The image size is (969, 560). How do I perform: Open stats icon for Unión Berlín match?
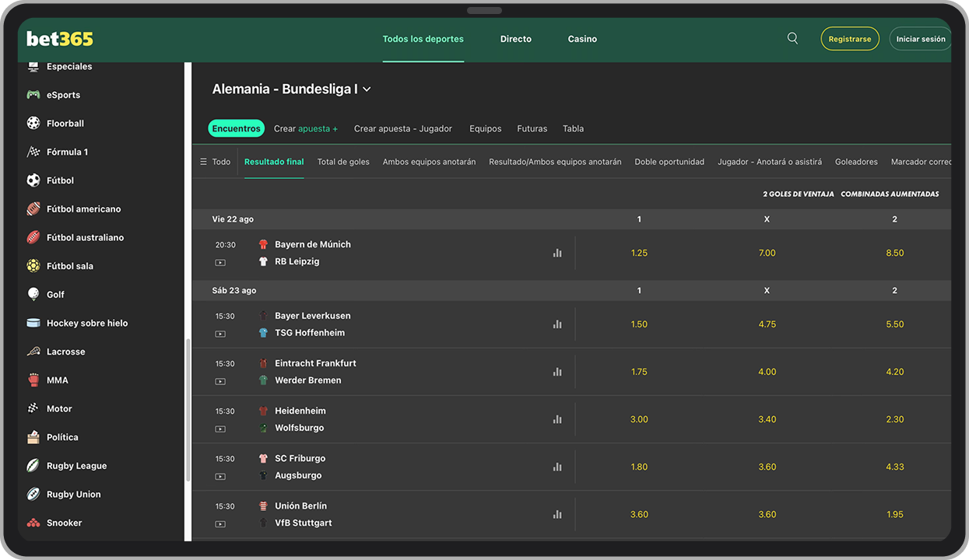point(557,514)
